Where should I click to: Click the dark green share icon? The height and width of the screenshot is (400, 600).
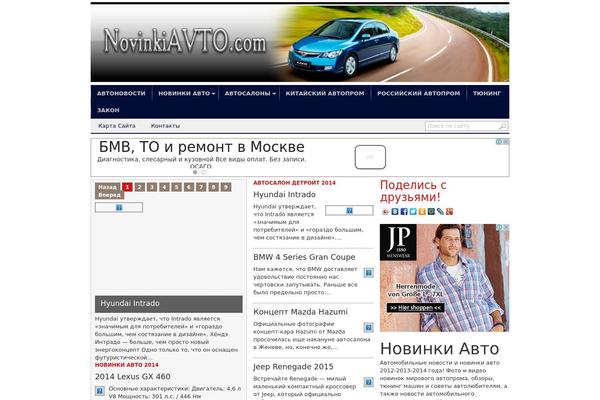coord(431,211)
